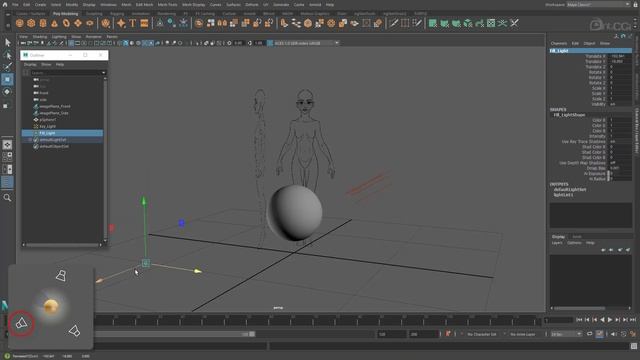
Task: Click the last crossed-lines shelf icon
Action: click(514, 23)
